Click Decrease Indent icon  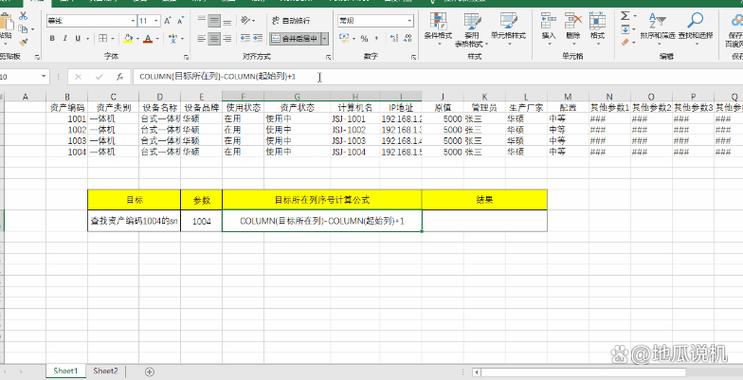(x=245, y=38)
